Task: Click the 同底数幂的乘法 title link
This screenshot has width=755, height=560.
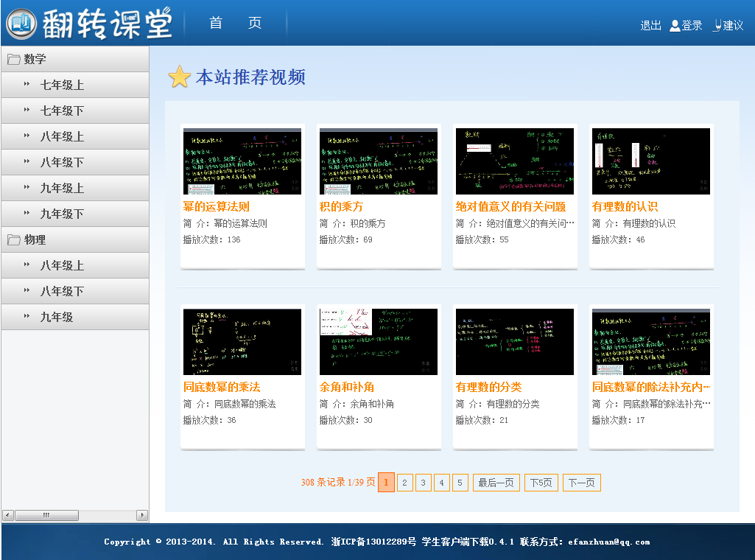Action: click(x=222, y=387)
